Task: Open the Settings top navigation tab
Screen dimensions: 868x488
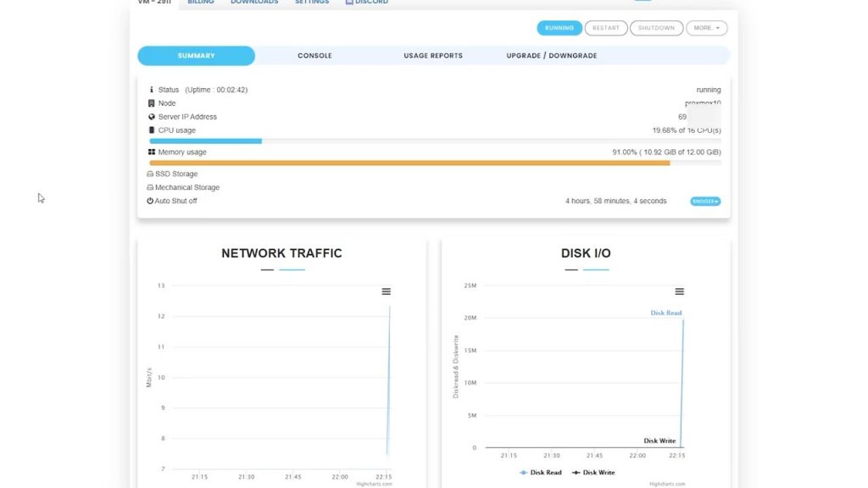Action: 312,3
